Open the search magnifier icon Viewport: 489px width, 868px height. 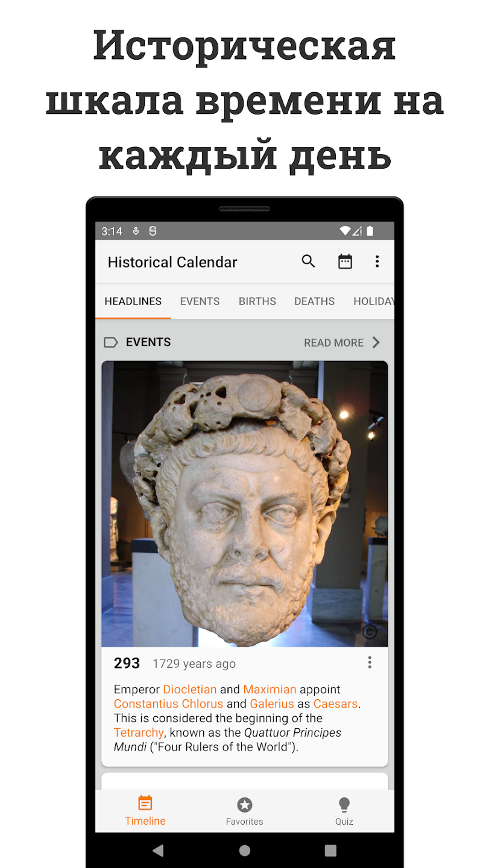pos(308,262)
